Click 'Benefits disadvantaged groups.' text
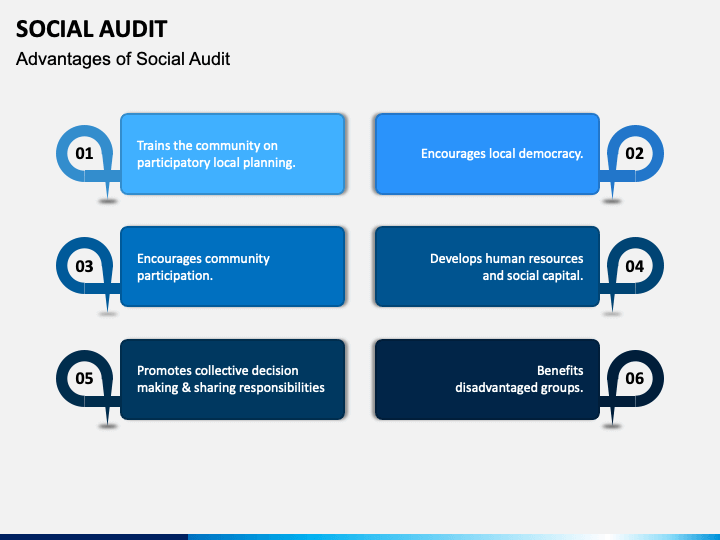 [x=519, y=379]
